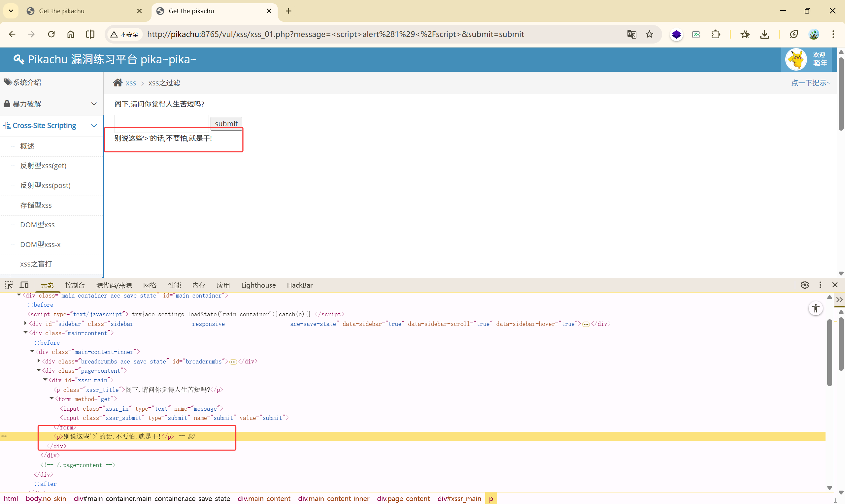This screenshot has width=845, height=504.
Task: Expand the div id="sidebar" DOM node
Action: [25, 324]
